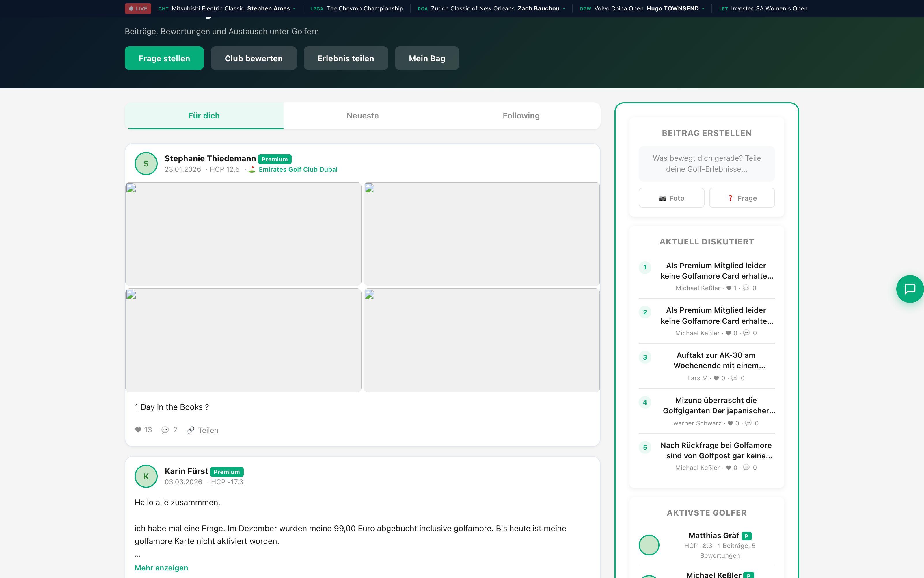The image size is (924, 578).
Task: Open Erlebnis teilen
Action: pyautogui.click(x=346, y=58)
